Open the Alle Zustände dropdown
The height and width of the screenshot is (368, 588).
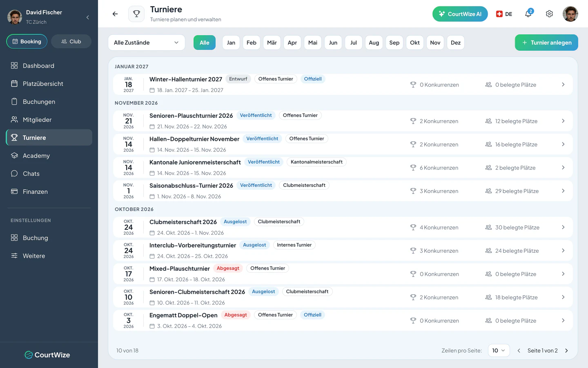click(x=146, y=43)
